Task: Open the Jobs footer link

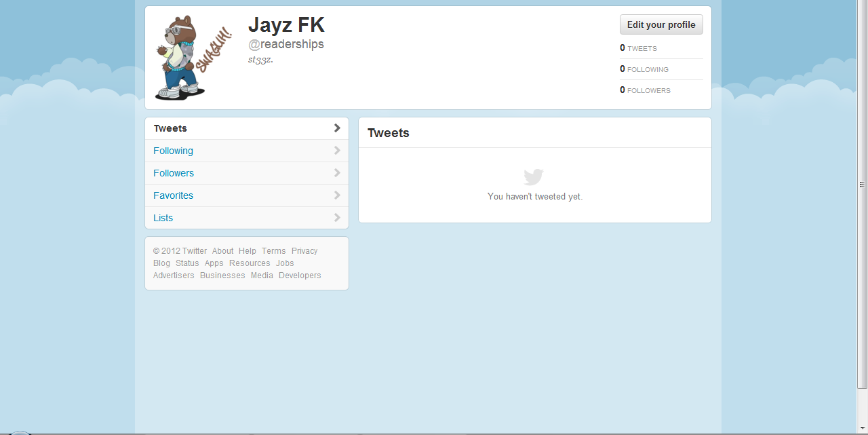Action: point(285,263)
